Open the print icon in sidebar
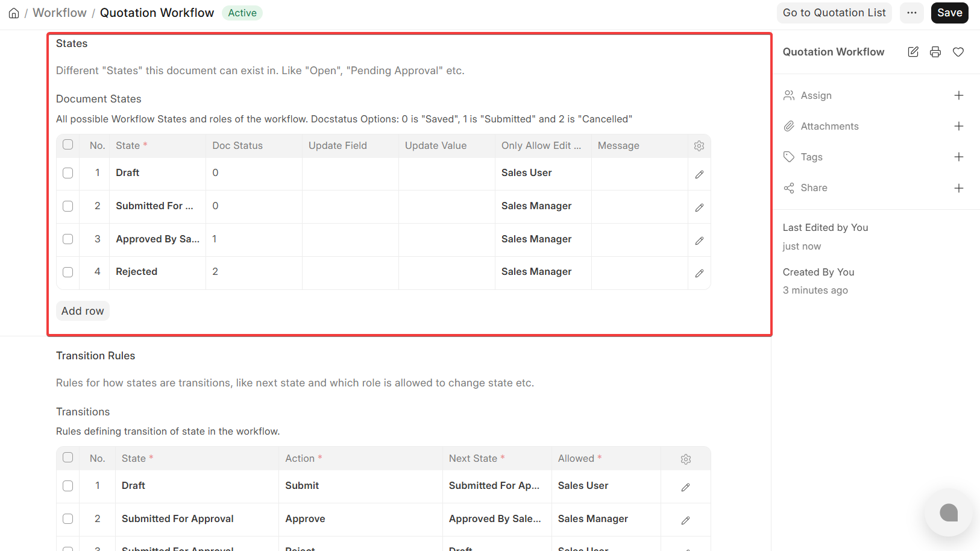The width and height of the screenshot is (980, 551). pos(935,52)
